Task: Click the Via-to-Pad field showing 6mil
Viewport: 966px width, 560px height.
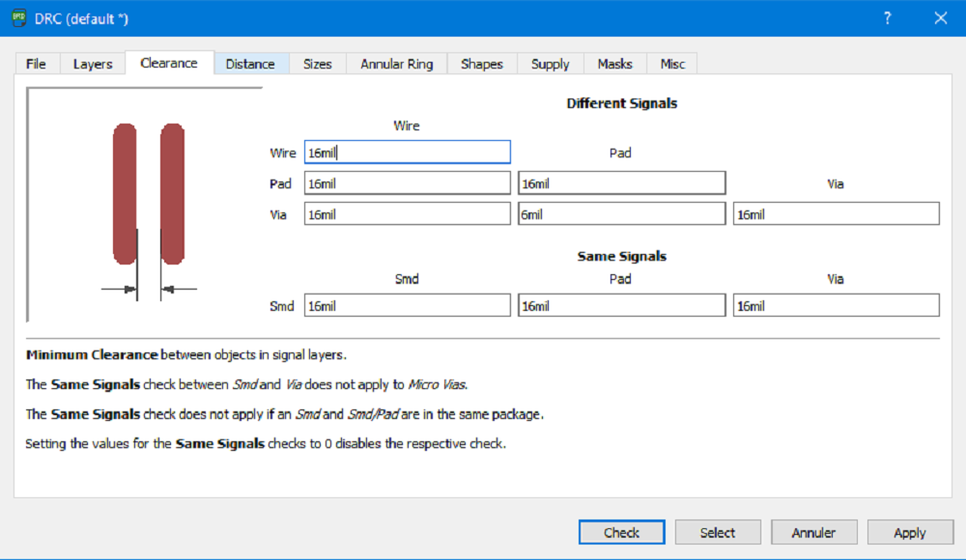Action: pyautogui.click(x=621, y=214)
